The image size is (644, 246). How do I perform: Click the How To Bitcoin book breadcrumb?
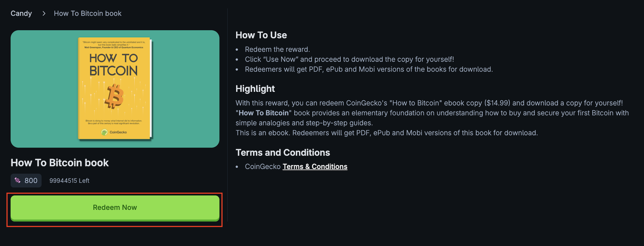pos(88,13)
